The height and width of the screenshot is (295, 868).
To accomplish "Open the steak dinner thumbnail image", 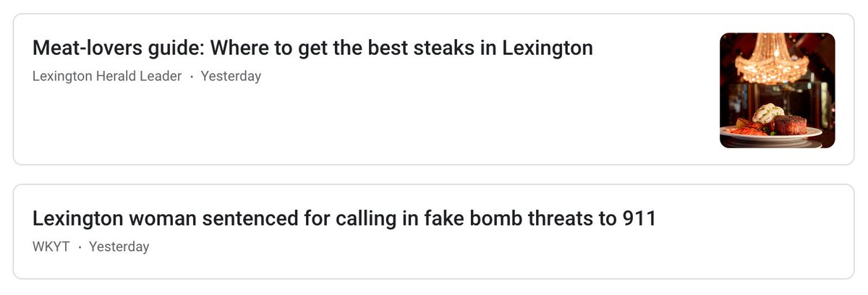I will (777, 90).
